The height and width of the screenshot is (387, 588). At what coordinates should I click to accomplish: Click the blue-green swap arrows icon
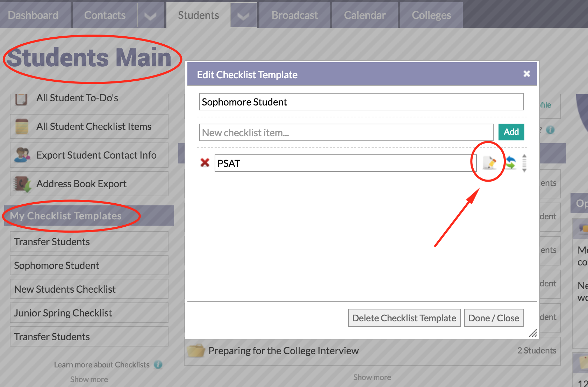510,163
